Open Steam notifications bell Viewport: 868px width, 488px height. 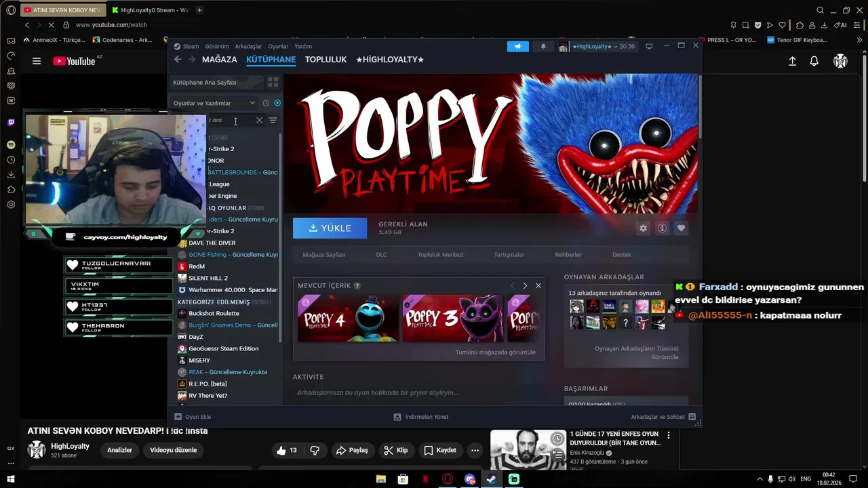[543, 46]
